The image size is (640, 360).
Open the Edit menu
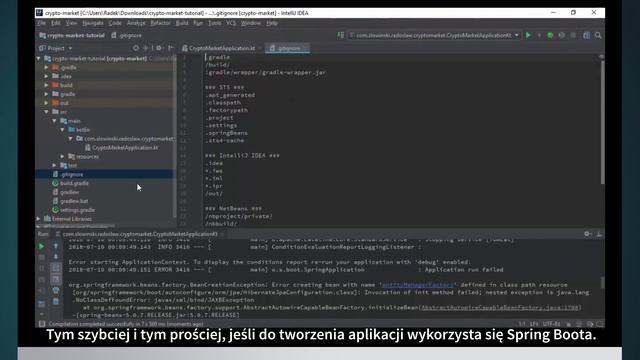tap(56, 23)
